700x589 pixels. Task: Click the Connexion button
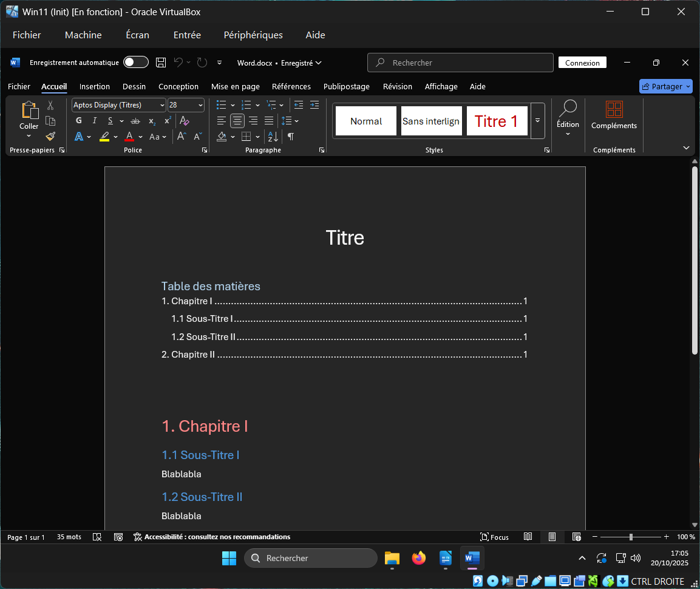(x=582, y=63)
